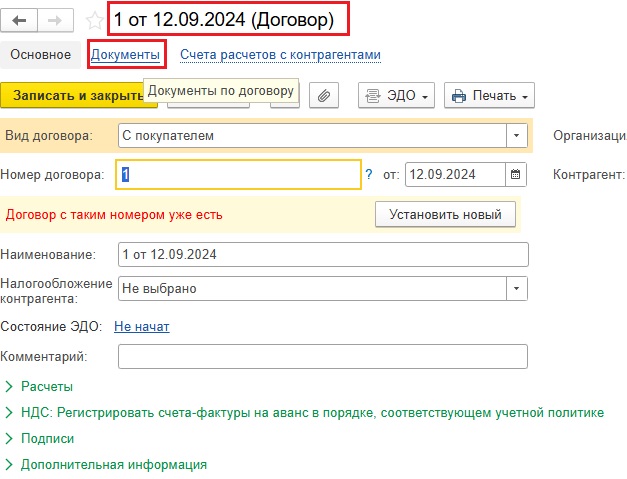Expand the Расчеты section

tap(39, 386)
